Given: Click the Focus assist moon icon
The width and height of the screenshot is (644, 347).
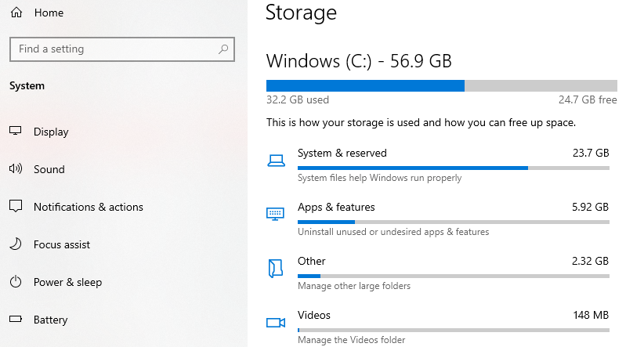Looking at the screenshot, I should [x=16, y=244].
